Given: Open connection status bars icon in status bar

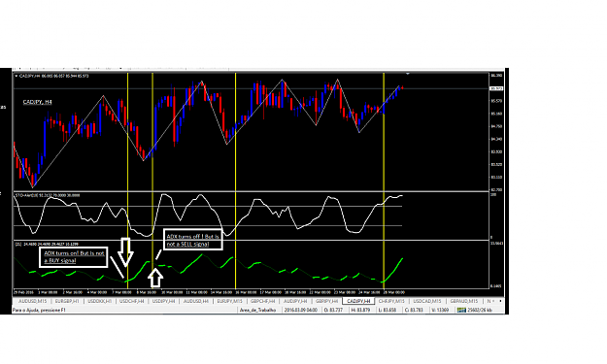Looking at the screenshot, I should click(461, 310).
